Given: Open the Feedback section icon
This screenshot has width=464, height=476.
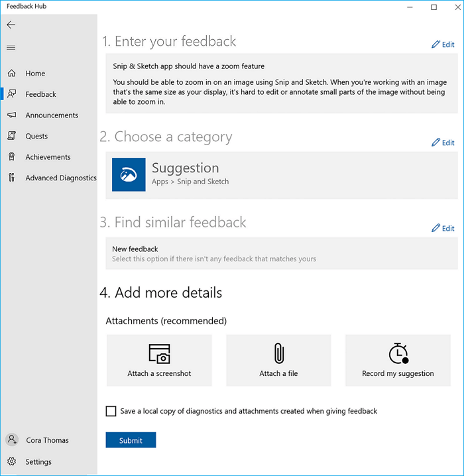Looking at the screenshot, I should coord(11,94).
